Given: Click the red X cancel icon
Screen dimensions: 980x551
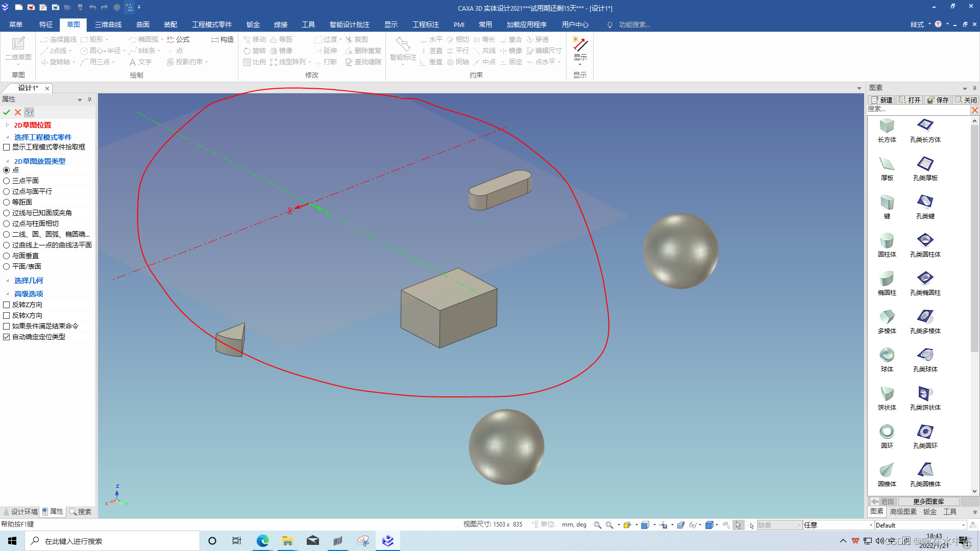Looking at the screenshot, I should [x=18, y=112].
